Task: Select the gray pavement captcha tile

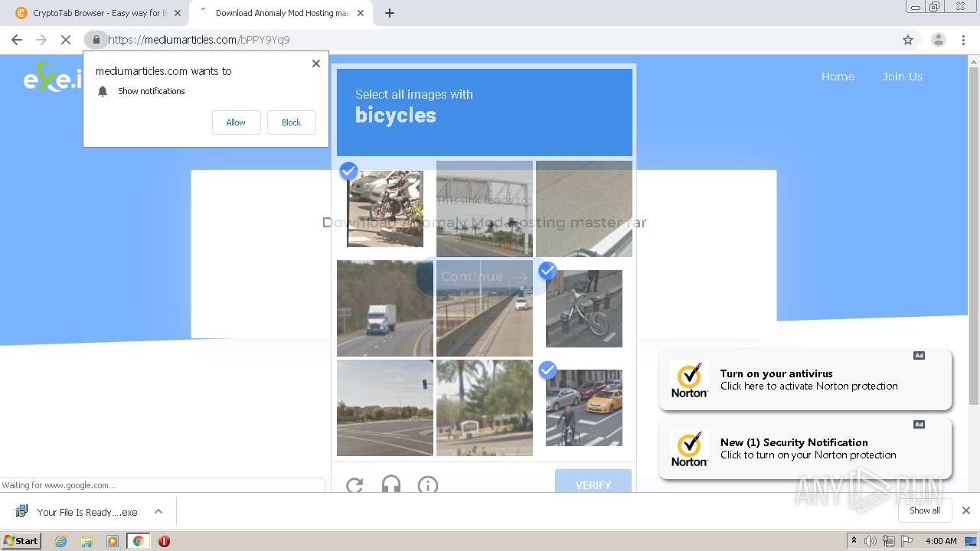Action: click(x=584, y=208)
